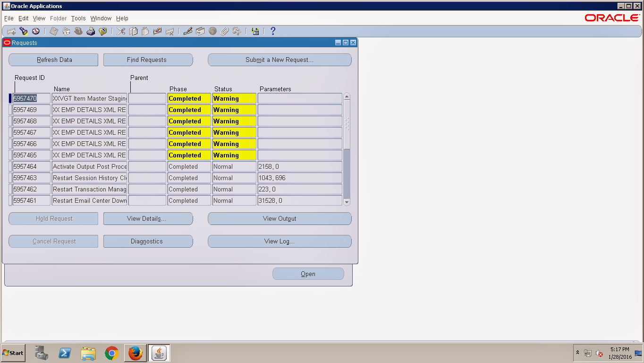The width and height of the screenshot is (644, 363).
Task: Open the Show Navigator compass icon
Action: point(36,31)
